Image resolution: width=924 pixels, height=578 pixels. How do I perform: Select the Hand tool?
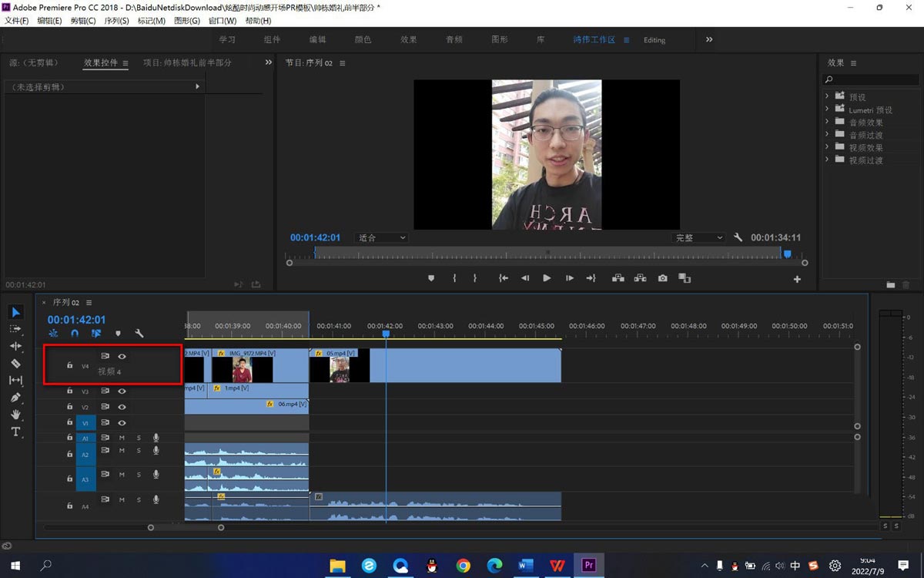point(16,415)
